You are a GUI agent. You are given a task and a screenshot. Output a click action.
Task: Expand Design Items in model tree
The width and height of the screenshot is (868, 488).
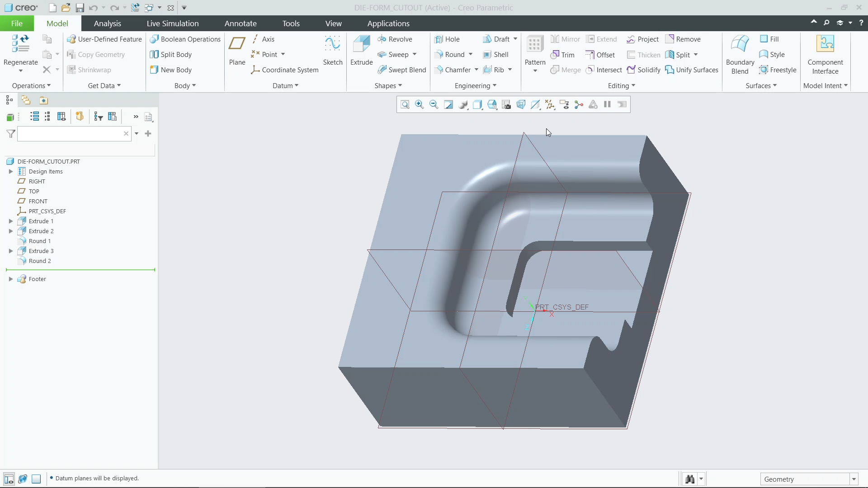pos(11,172)
